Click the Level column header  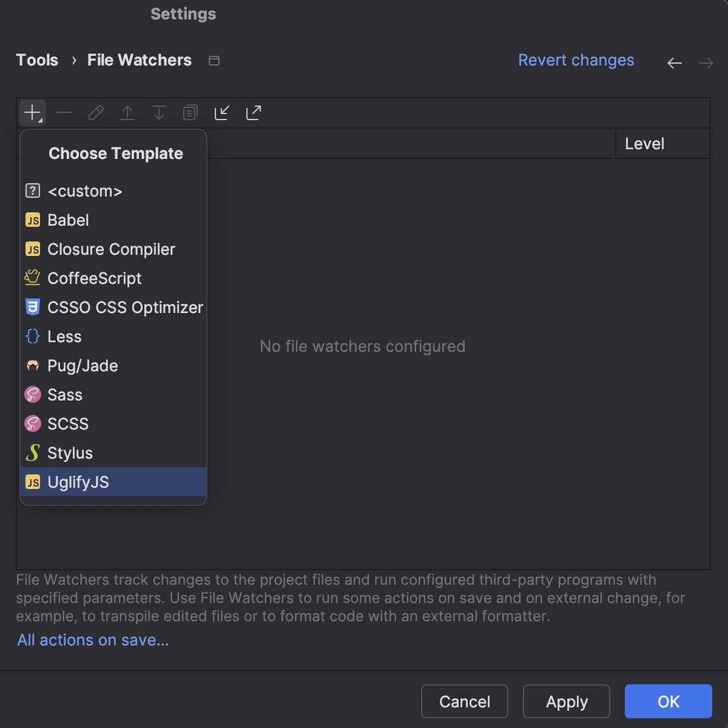(x=644, y=143)
